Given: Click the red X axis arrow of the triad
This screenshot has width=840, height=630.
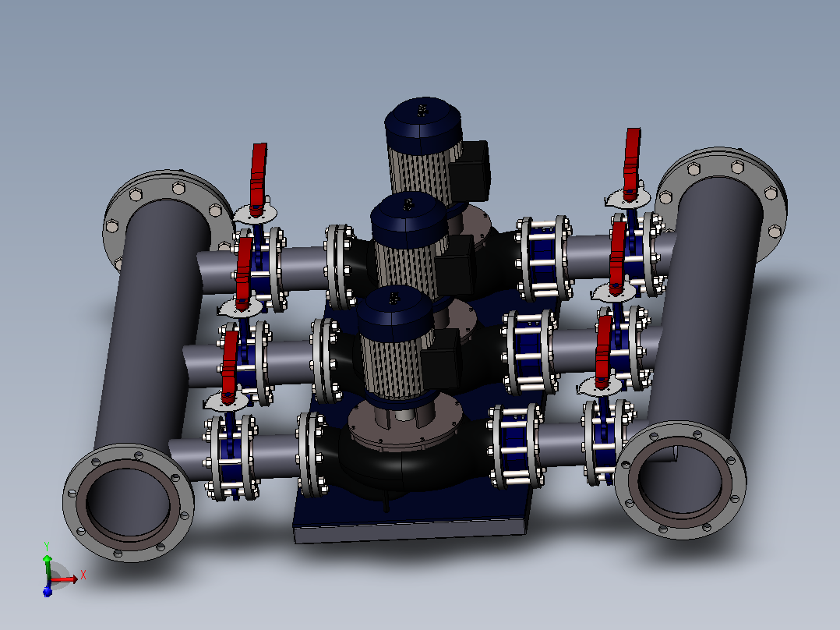Looking at the screenshot, I should pos(65,579).
